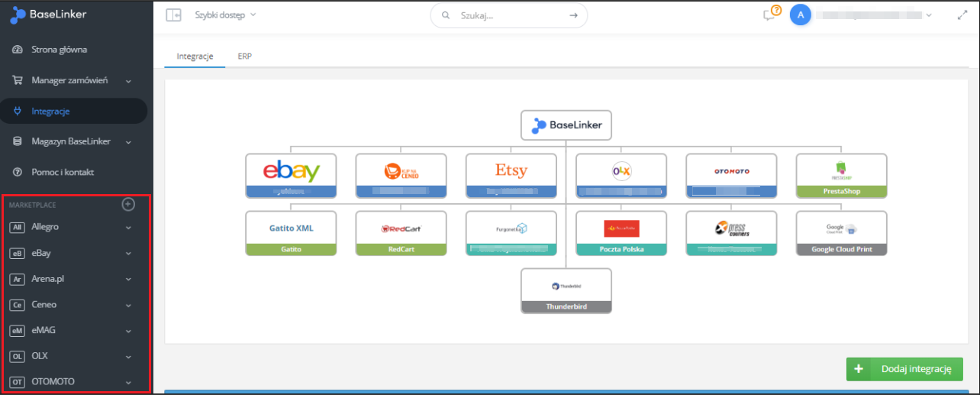
Task: Click the eBay 'eB' badge icon
Action: (18, 253)
